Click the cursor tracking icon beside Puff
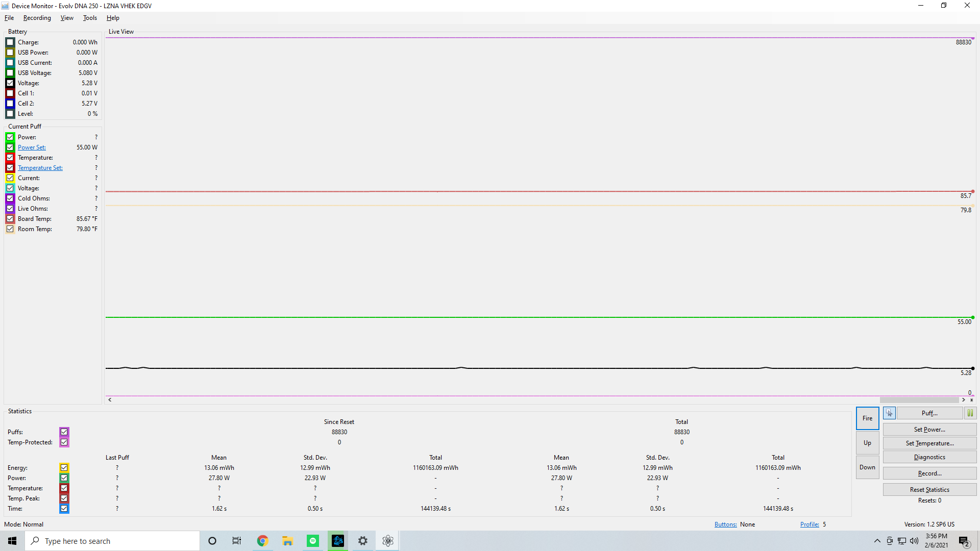980x551 pixels. point(889,413)
